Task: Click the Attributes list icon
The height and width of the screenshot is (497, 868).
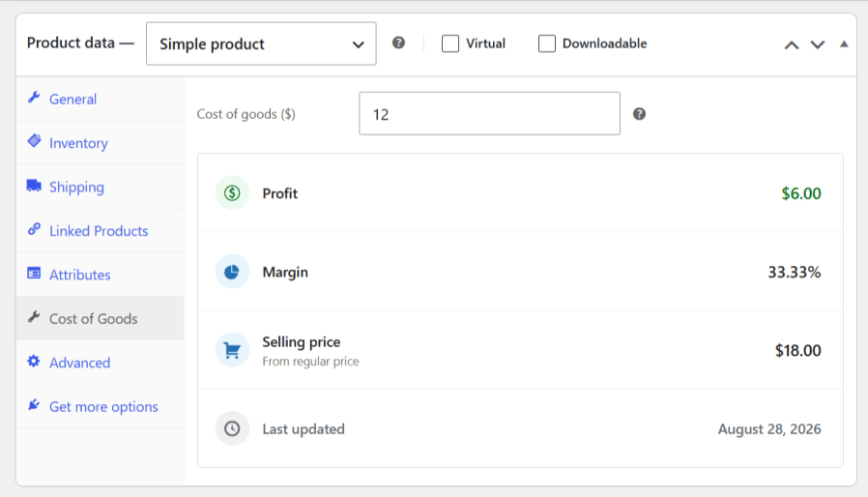Action: tap(34, 273)
